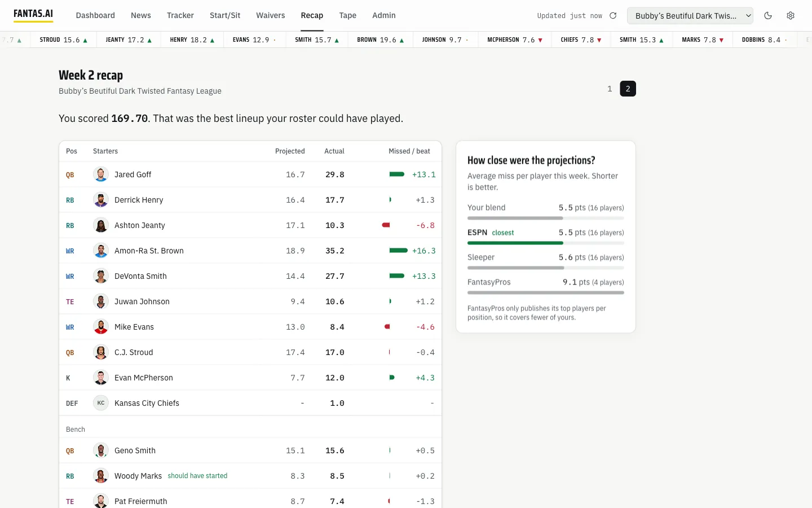Click Derrick Henry's avatar icon
Screen dimensions: 812x508
click(101, 200)
